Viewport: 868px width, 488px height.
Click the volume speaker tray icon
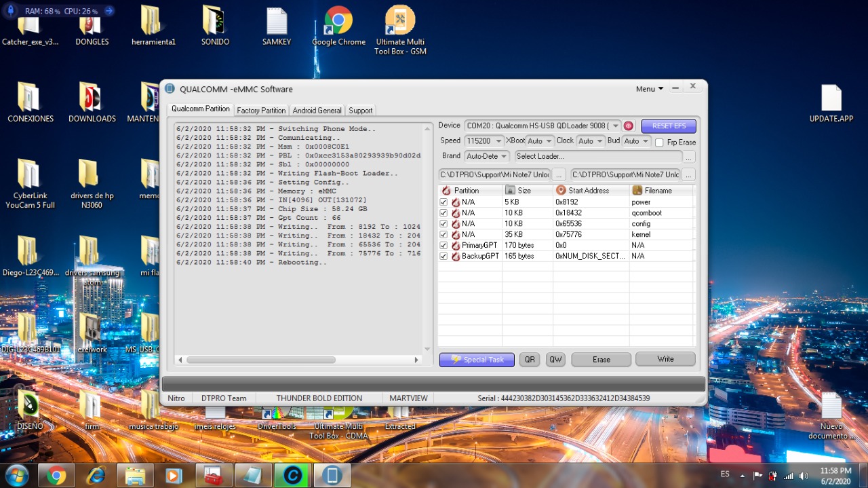click(804, 476)
